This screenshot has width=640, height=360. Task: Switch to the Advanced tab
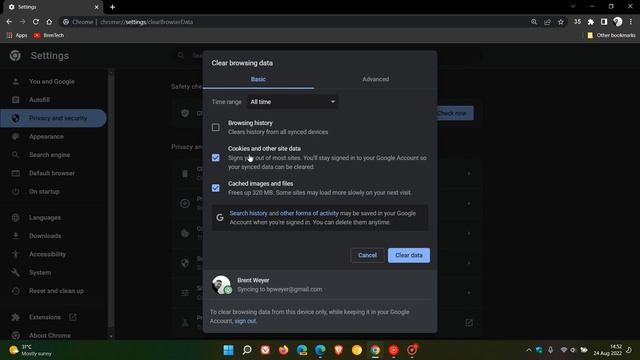pos(376,79)
